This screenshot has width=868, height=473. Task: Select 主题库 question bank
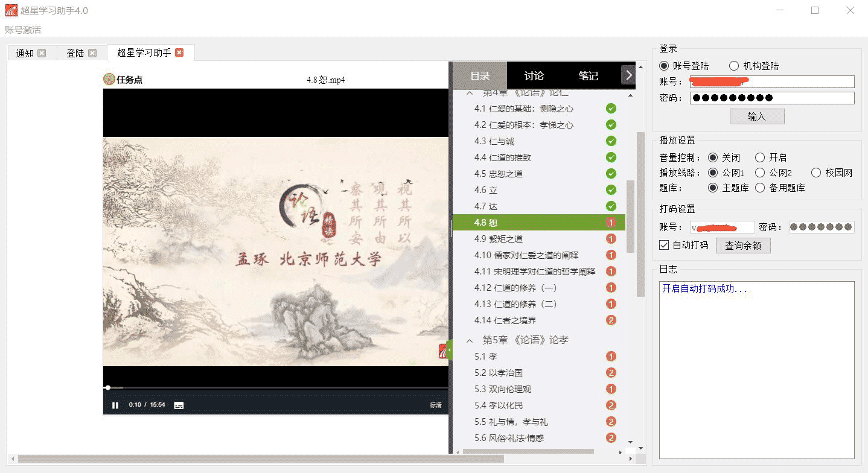pyautogui.click(x=713, y=188)
